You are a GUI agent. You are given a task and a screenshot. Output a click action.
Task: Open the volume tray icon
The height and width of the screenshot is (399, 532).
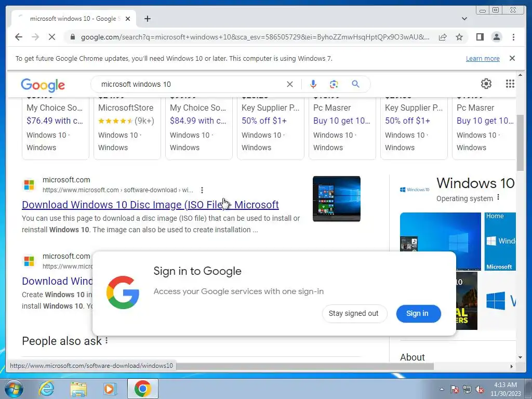click(480, 389)
